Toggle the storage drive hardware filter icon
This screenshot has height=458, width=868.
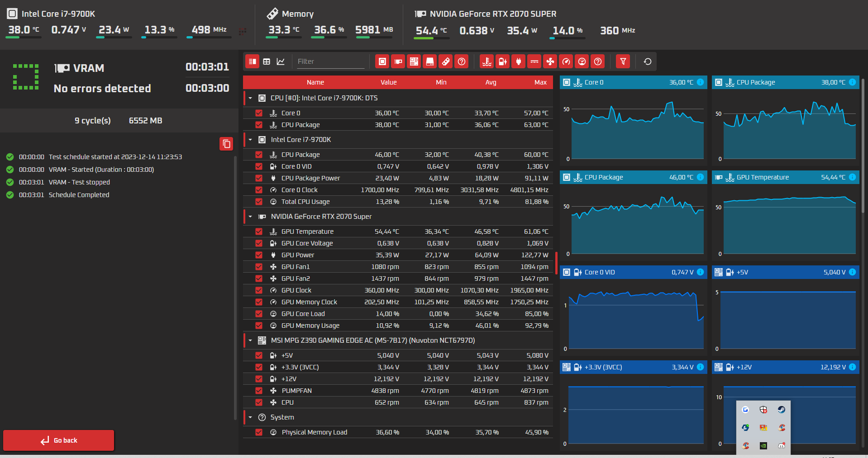pyautogui.click(x=430, y=61)
